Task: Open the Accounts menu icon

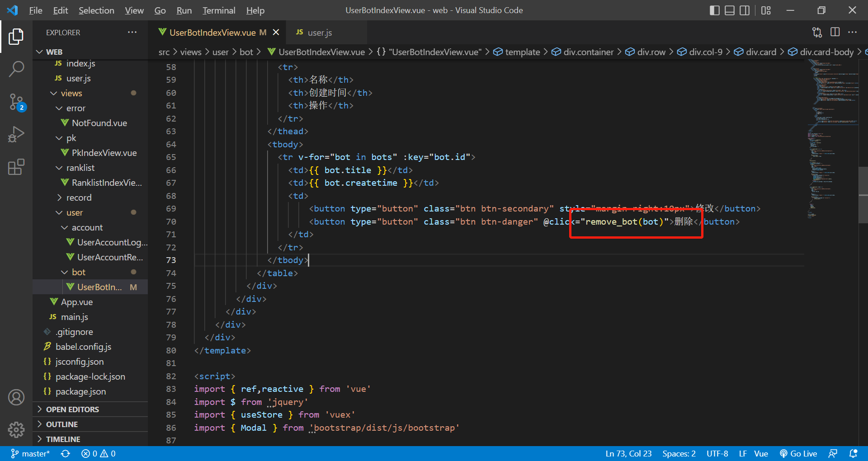Action: (x=16, y=397)
